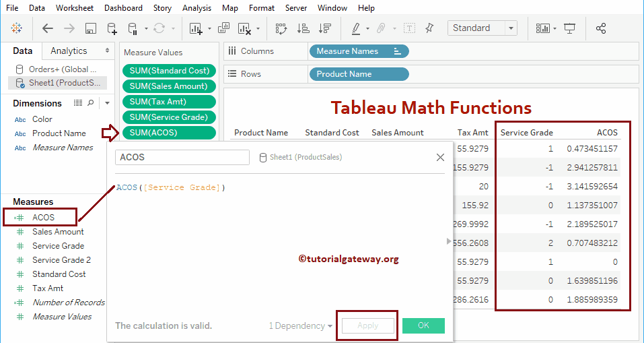Click the view data grid icon in Dimensions
Viewport: 644px width, 343px height.
coord(78,103)
